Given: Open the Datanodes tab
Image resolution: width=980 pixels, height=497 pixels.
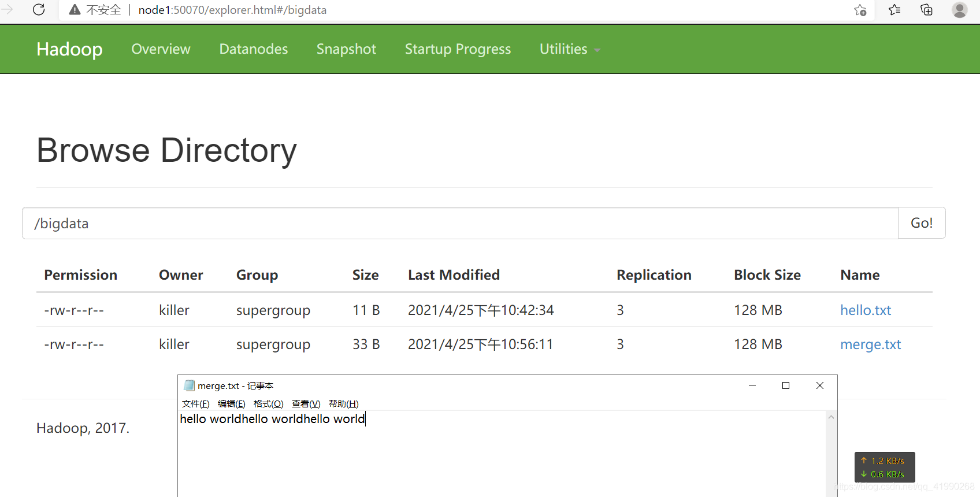Looking at the screenshot, I should click(254, 49).
